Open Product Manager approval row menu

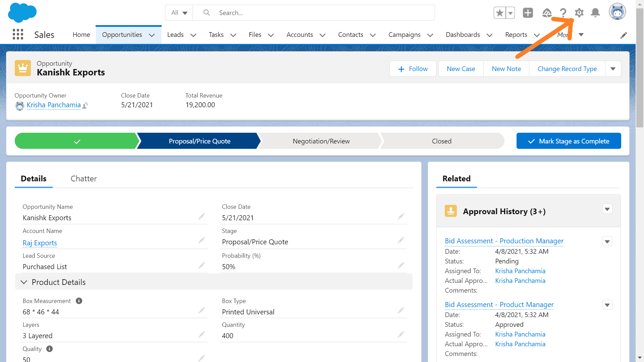(607, 305)
